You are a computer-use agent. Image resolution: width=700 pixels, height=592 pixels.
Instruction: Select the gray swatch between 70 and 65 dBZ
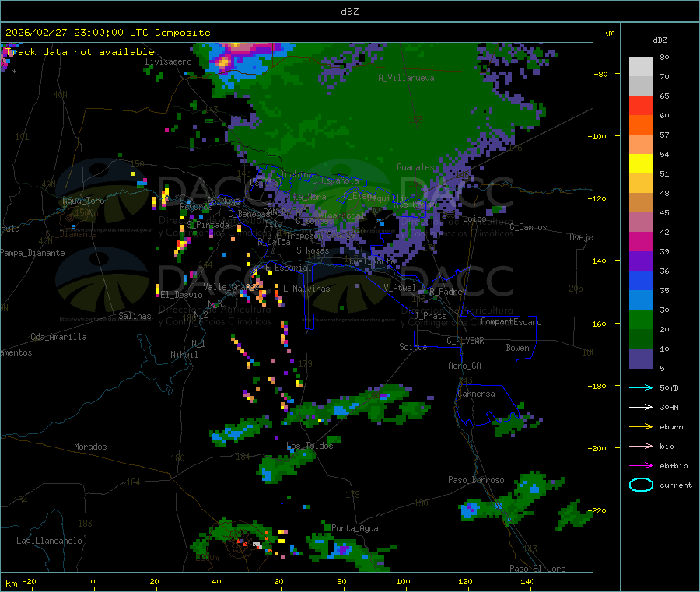(x=641, y=86)
